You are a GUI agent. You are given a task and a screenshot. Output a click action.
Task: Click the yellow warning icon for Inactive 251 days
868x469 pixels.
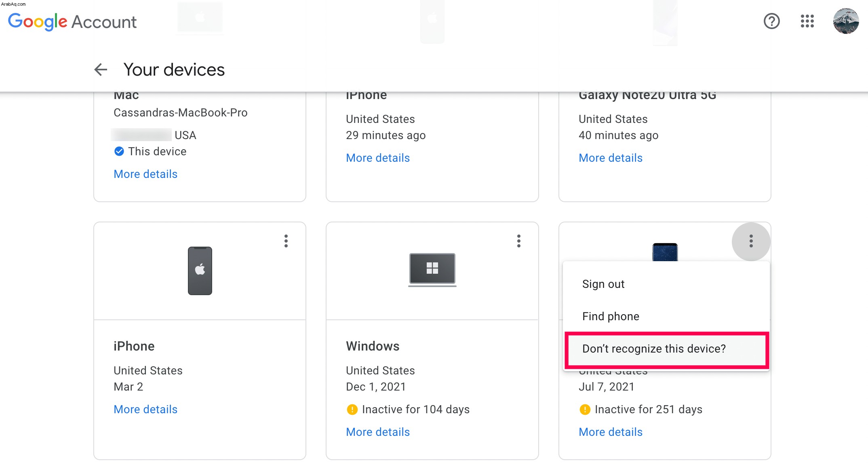[x=585, y=410]
